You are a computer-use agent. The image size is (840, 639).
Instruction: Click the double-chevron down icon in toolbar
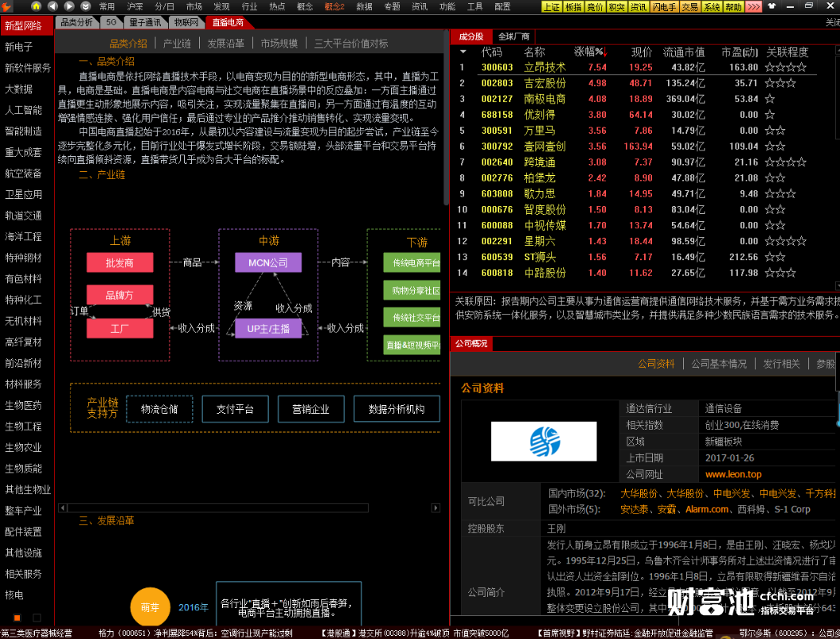(85, 6)
